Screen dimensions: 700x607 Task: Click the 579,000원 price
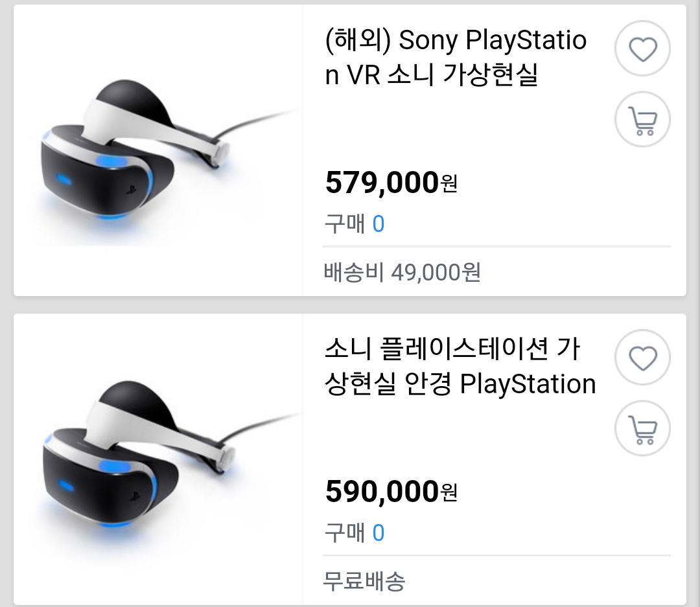click(x=382, y=183)
